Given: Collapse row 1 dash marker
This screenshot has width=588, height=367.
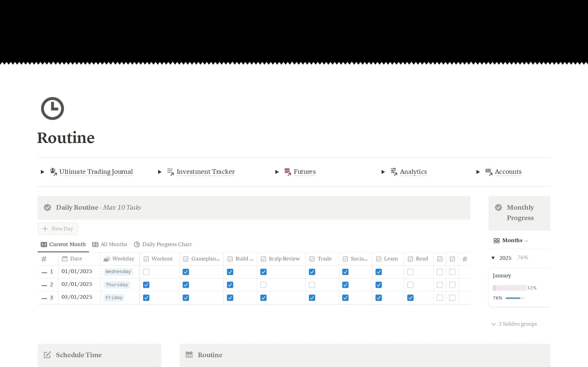Looking at the screenshot, I should tap(44, 272).
